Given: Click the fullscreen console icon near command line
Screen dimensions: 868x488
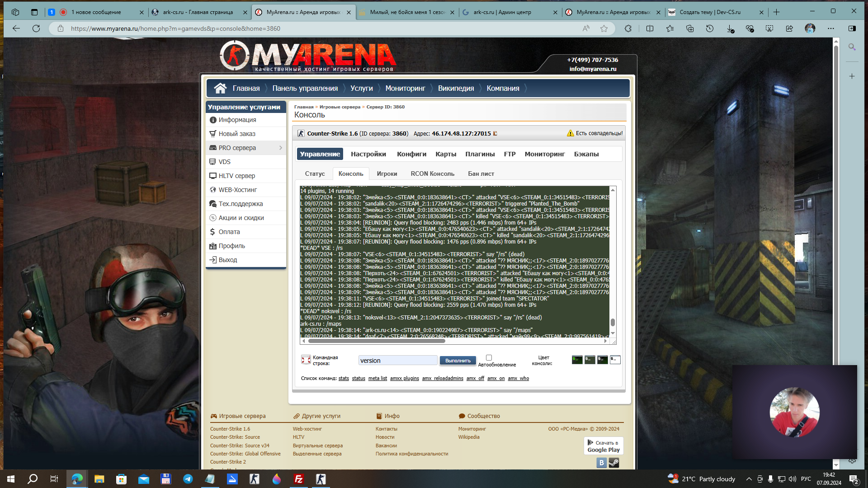Looking at the screenshot, I should point(306,360).
